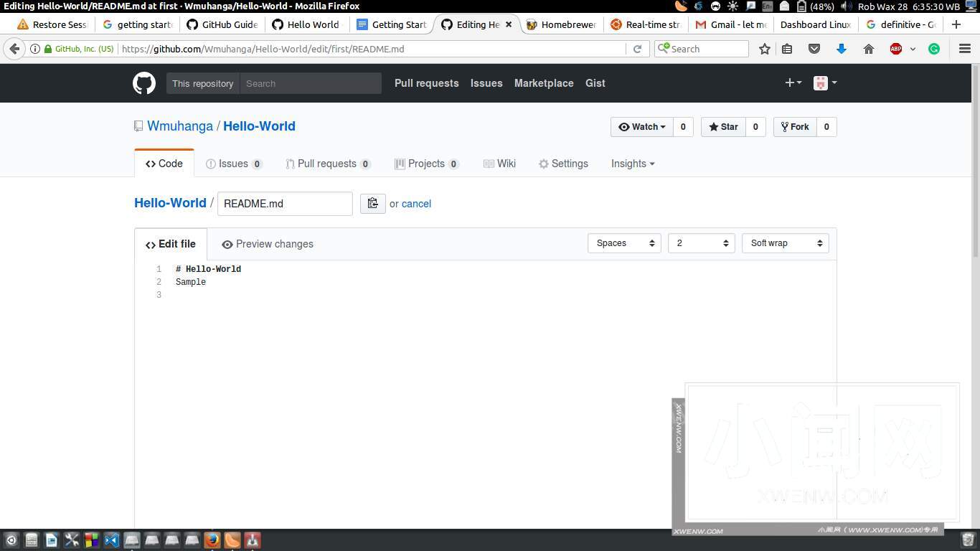Click the Firefox icon in the taskbar

click(x=212, y=540)
